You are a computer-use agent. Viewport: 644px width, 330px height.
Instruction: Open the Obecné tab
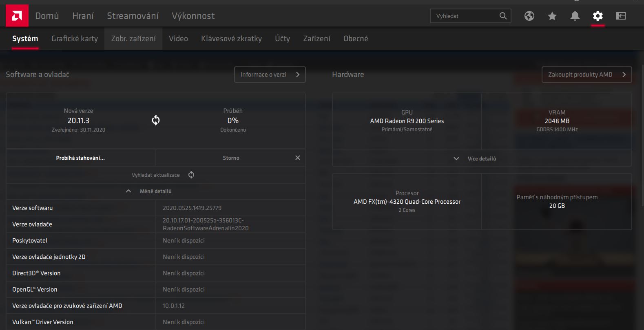(x=356, y=39)
